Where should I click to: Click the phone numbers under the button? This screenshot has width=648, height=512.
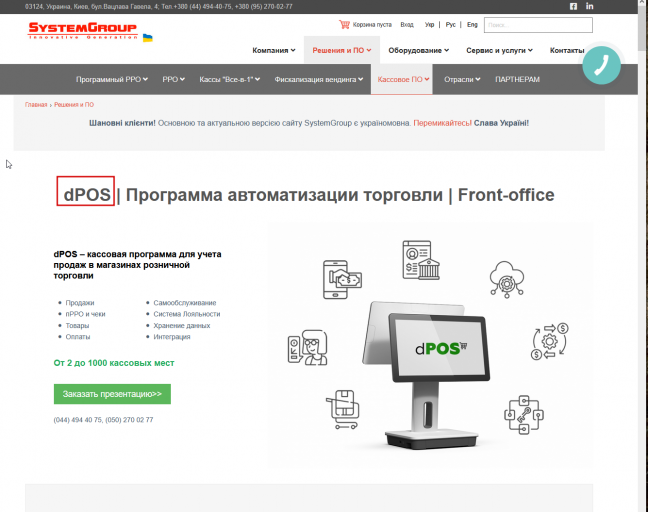(103, 420)
